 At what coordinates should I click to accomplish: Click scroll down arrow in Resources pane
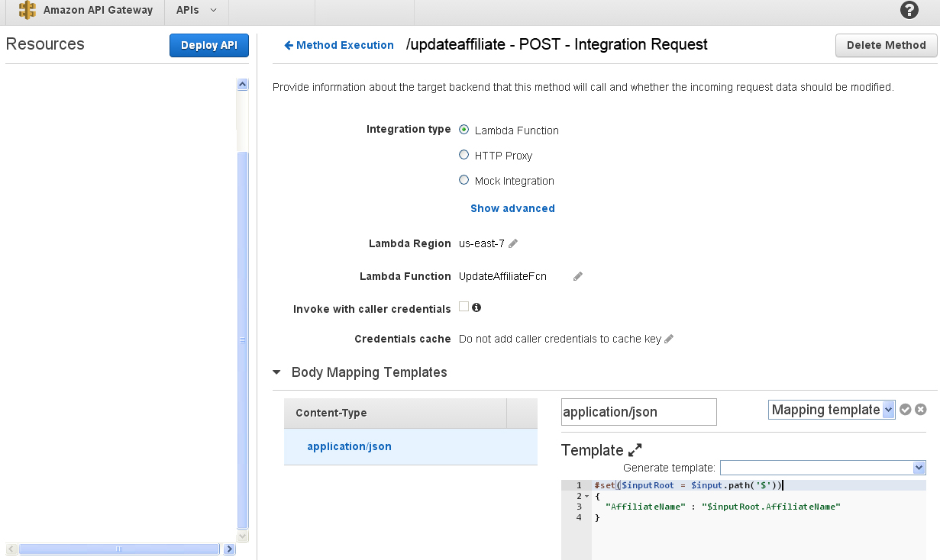point(243,536)
